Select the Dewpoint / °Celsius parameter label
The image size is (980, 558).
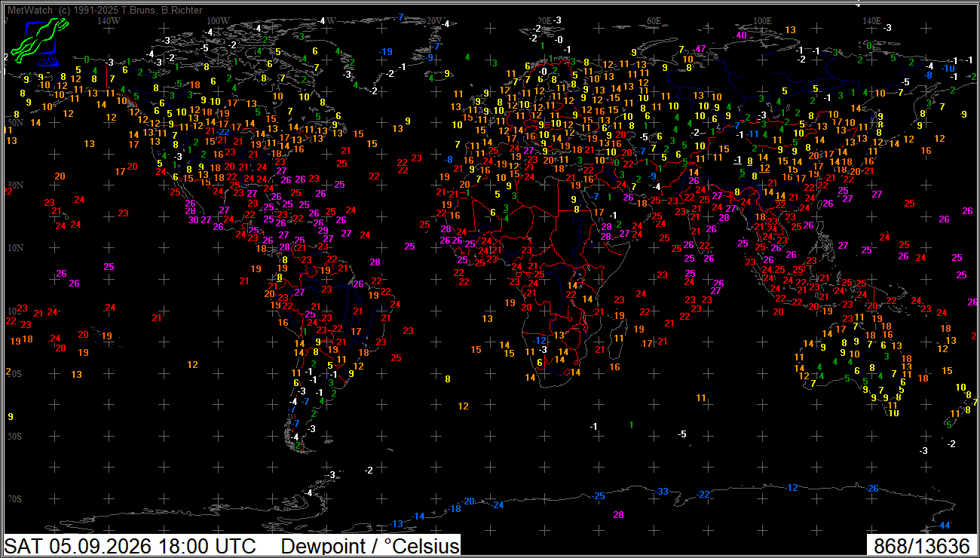(x=369, y=546)
